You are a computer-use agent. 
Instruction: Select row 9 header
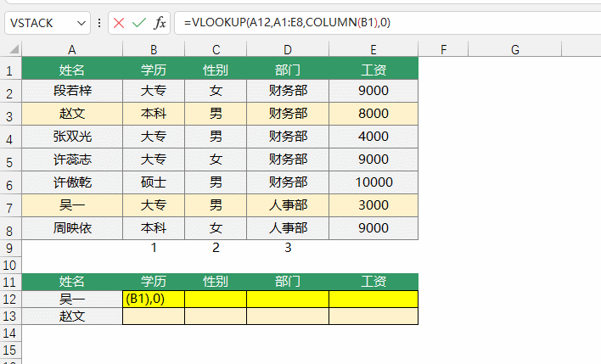[x=10, y=248]
